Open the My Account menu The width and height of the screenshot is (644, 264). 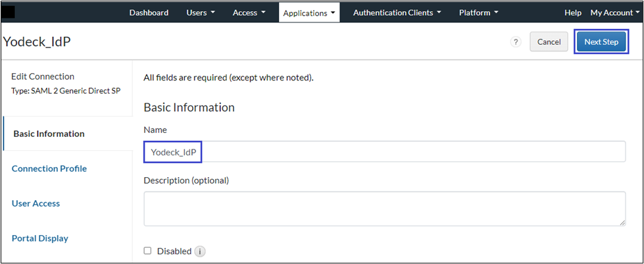pyautogui.click(x=615, y=13)
